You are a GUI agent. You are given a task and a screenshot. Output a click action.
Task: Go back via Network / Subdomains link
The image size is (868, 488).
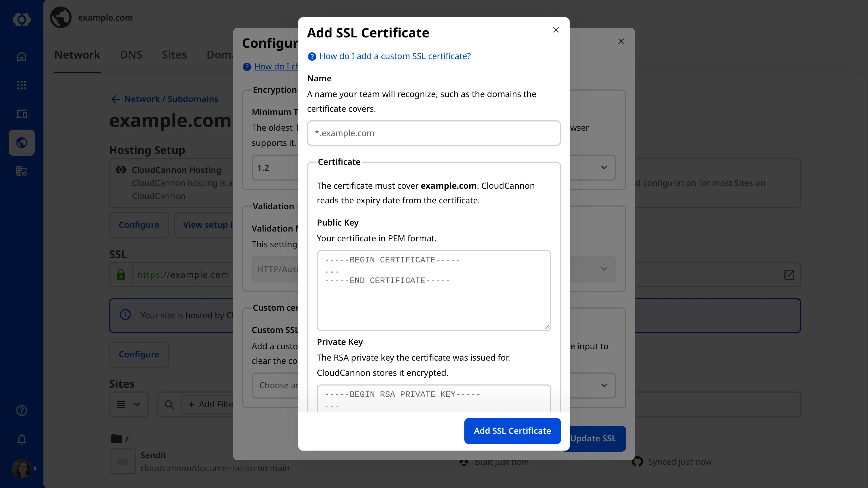tap(165, 99)
